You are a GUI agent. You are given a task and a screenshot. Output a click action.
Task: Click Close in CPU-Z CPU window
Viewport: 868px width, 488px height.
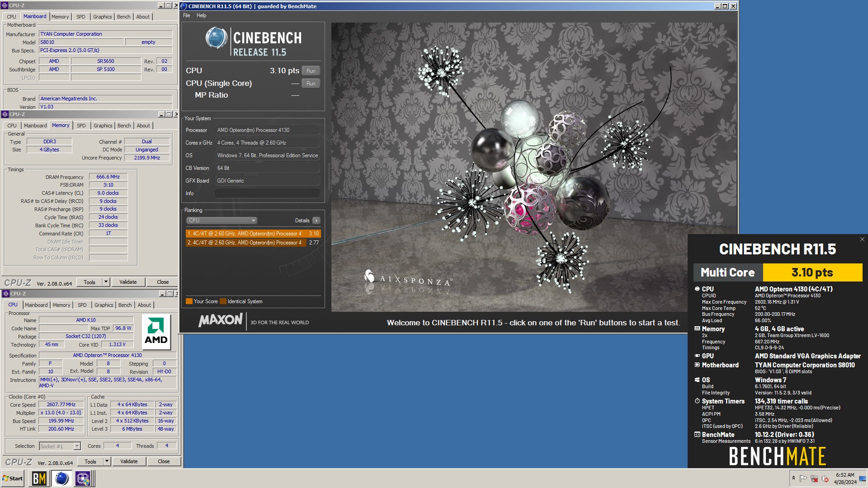164,461
